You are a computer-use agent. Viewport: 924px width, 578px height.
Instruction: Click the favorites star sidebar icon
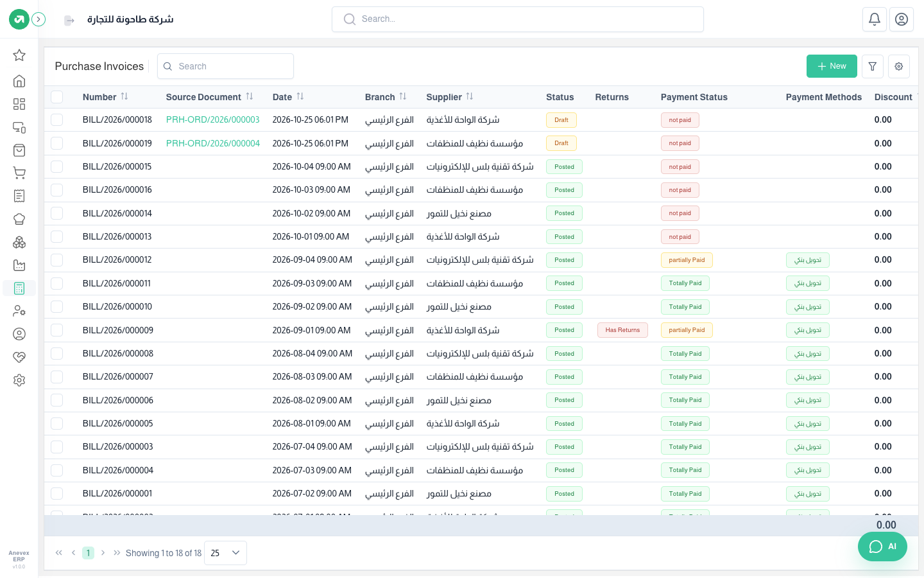[x=19, y=55]
